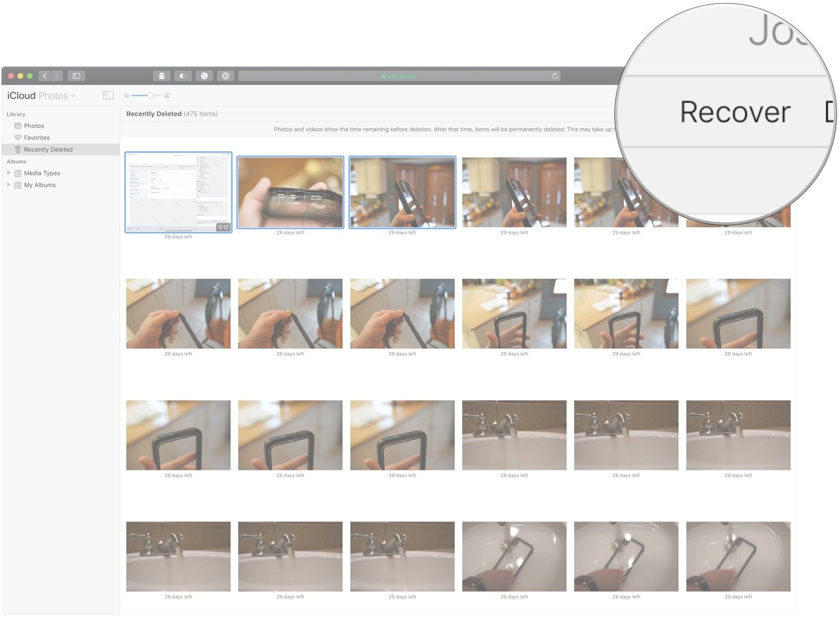Expand the My Albums disclosure triangle
Image resolution: width=840 pixels, height=617 pixels.
click(x=8, y=185)
